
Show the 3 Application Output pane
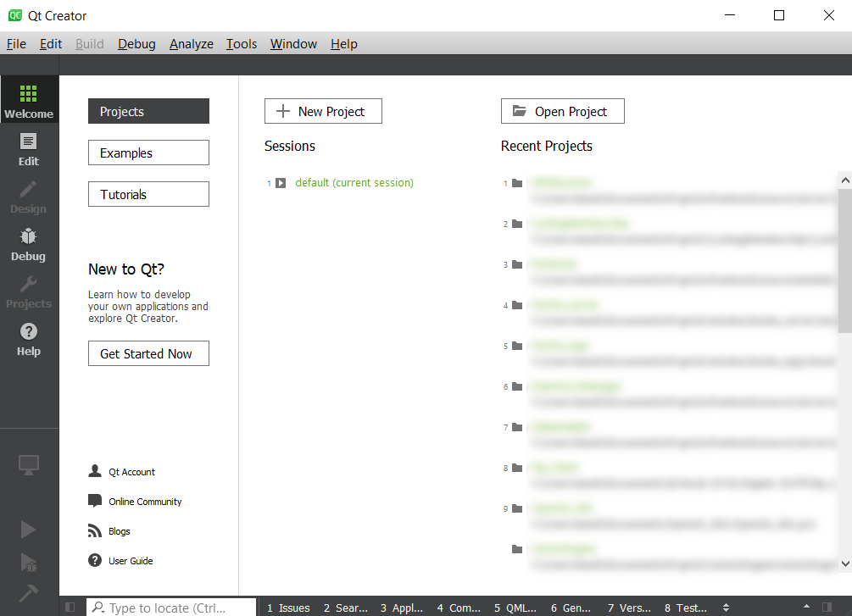pos(402,608)
